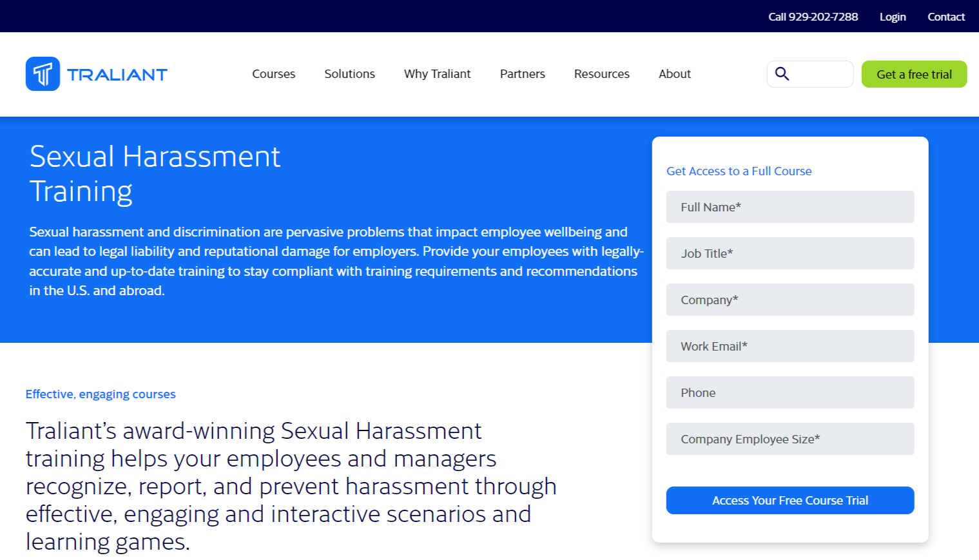Click the 'Effective, engaging courses' text
Screen dimensions: 979x560
click(101, 394)
